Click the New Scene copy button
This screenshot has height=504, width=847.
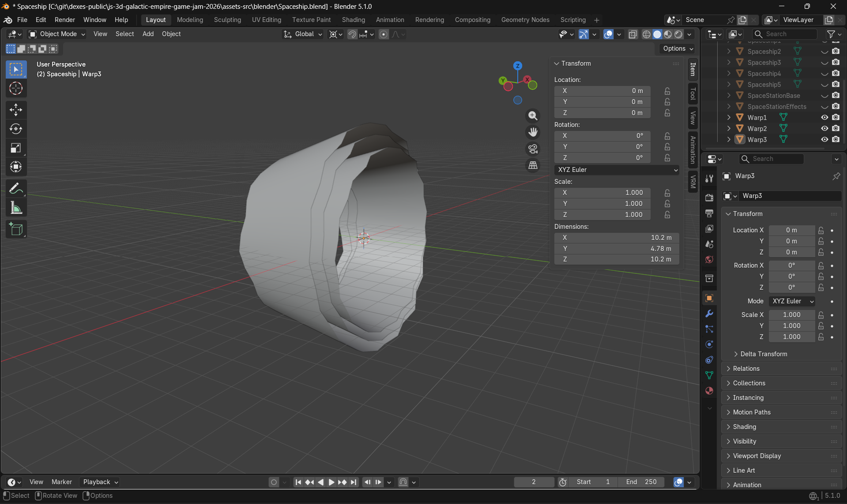coord(742,20)
